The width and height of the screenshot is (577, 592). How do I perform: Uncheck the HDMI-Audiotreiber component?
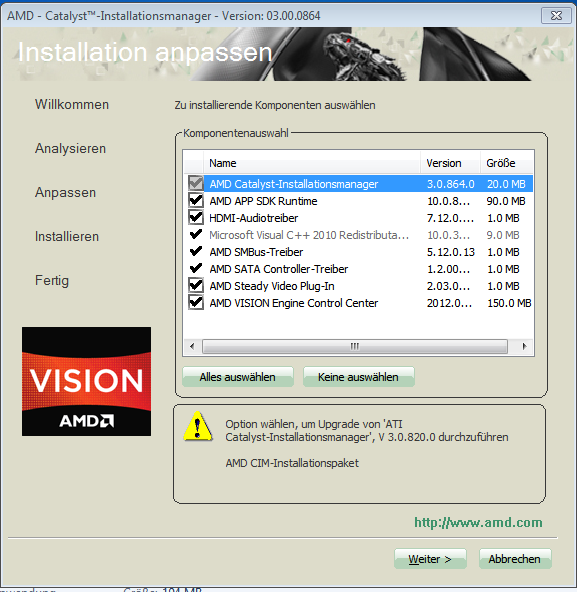pos(196,218)
